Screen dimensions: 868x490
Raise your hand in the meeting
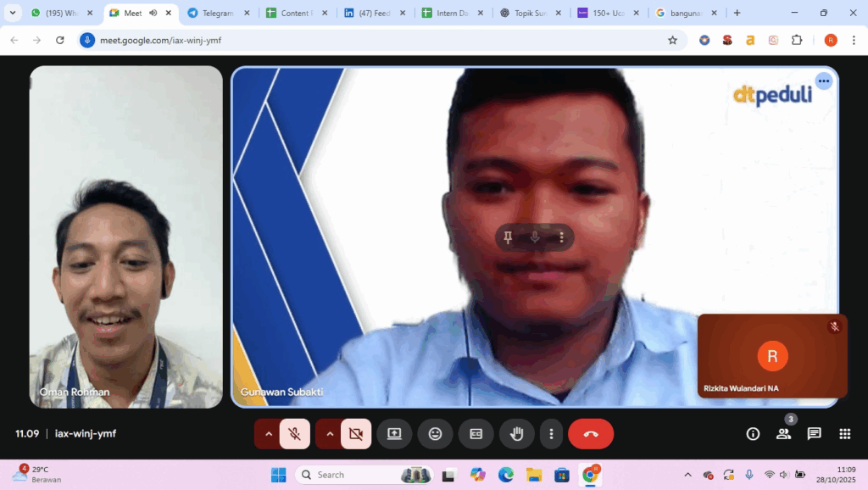[x=516, y=434]
